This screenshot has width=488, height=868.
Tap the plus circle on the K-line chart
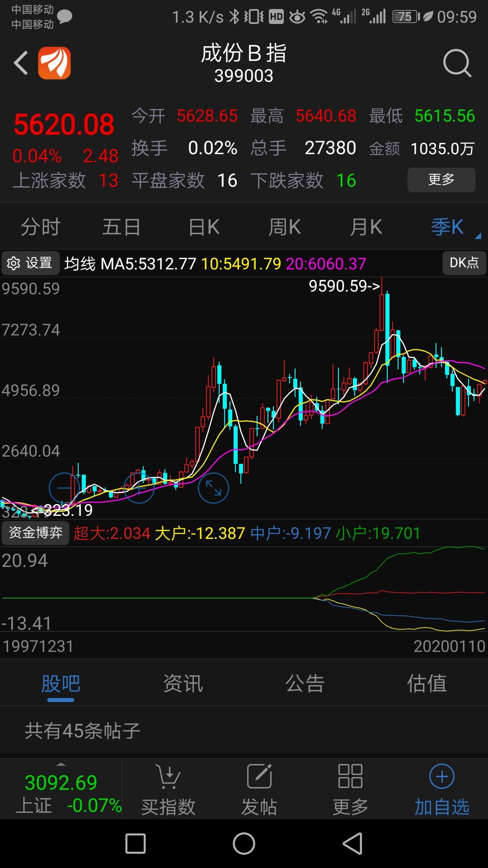139,488
